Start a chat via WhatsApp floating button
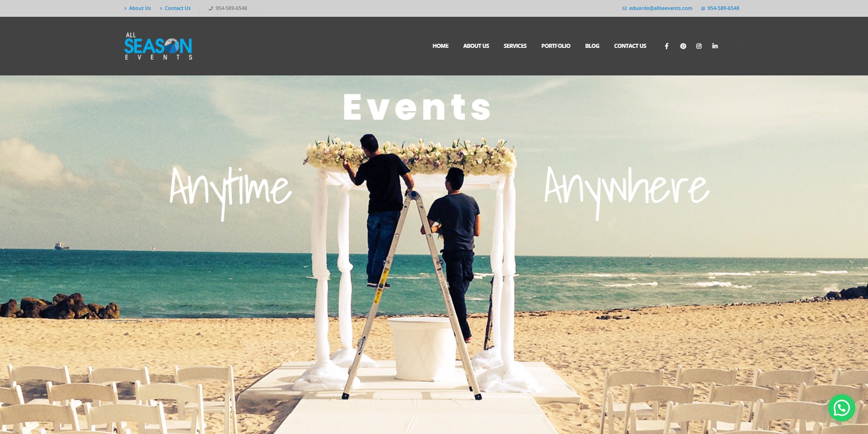The height and width of the screenshot is (434, 868). pos(841,408)
